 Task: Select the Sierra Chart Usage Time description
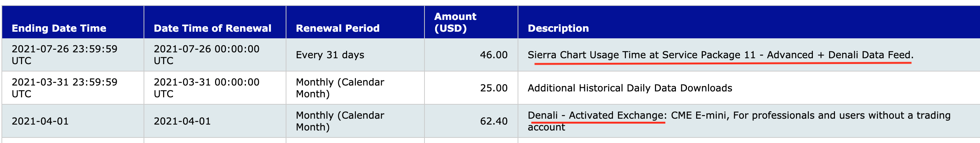tap(720, 55)
